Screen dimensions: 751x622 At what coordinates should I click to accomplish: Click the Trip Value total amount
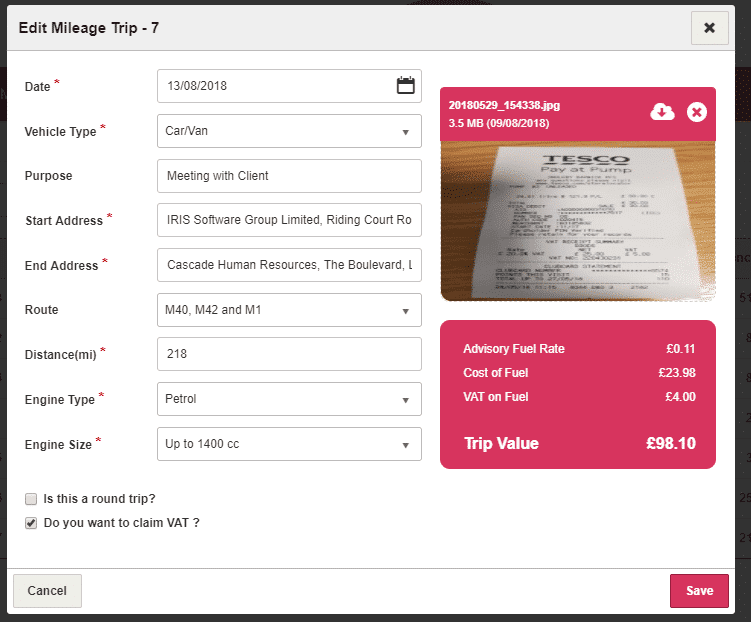pyautogui.click(x=670, y=443)
